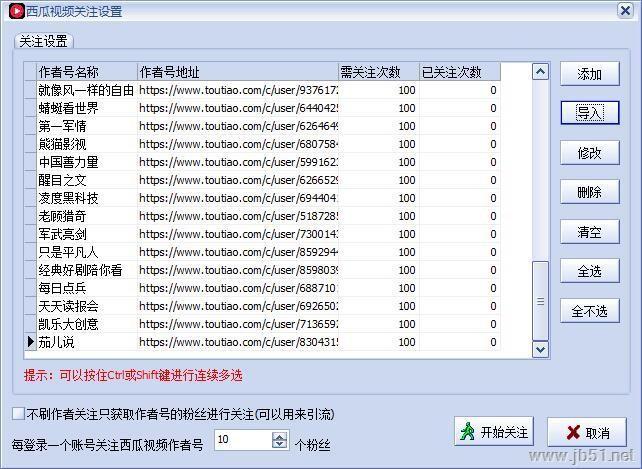The image size is (642, 469).
Task: Click the URL cell ending in user/730014
Action: pos(238,234)
